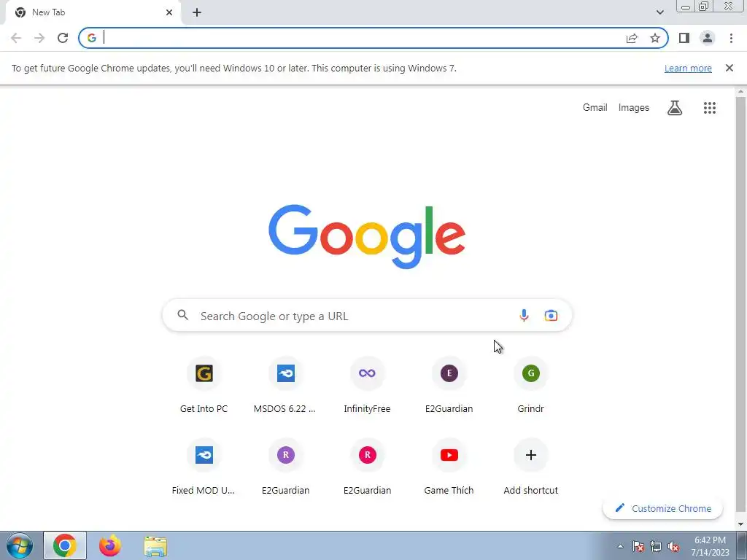Click the taskbar clock showing 6:42 PM
The height and width of the screenshot is (560, 747).
pyautogui.click(x=711, y=546)
